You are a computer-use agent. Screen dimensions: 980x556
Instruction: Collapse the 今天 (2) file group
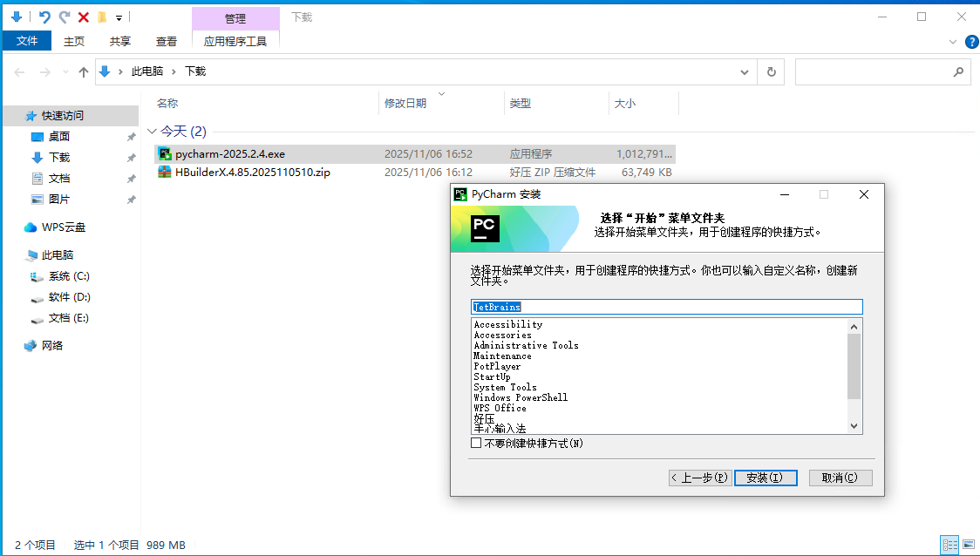point(152,132)
